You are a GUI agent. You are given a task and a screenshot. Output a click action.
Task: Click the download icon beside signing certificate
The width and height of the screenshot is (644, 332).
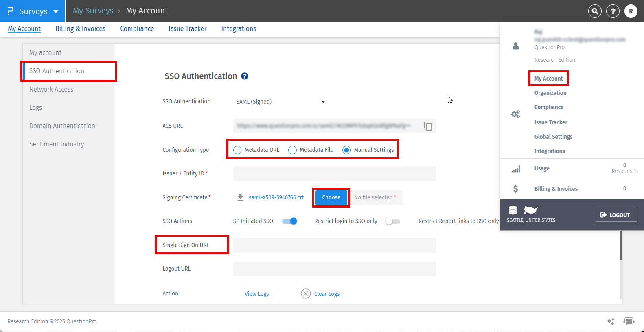pyautogui.click(x=240, y=197)
